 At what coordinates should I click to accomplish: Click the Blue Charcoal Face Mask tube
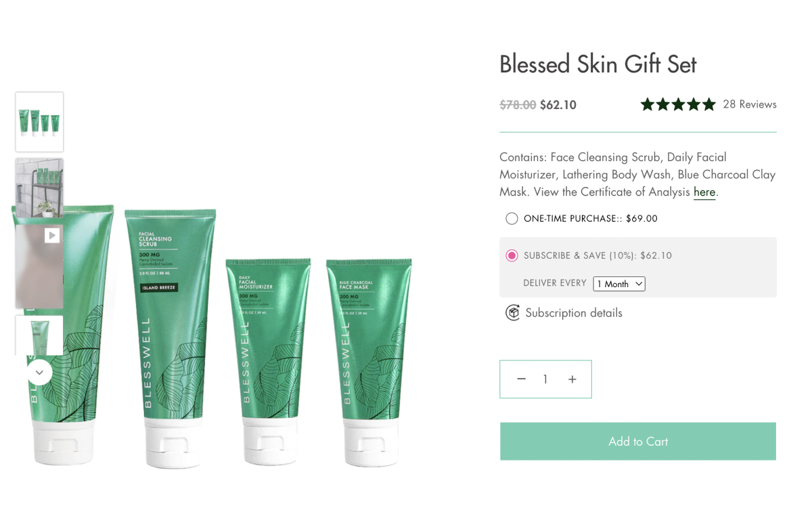369,362
